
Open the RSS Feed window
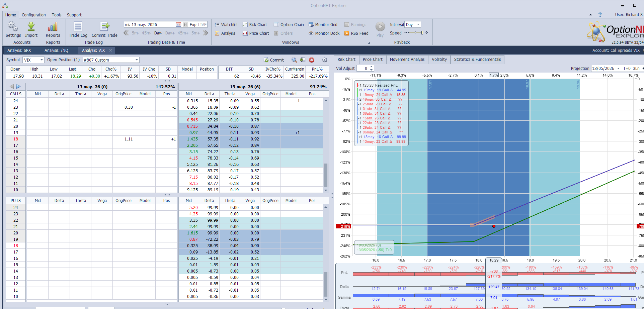click(356, 33)
